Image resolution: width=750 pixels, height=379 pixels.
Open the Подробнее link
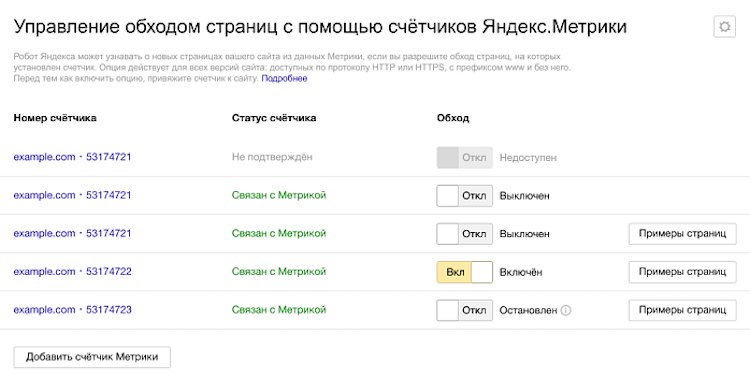pos(284,78)
